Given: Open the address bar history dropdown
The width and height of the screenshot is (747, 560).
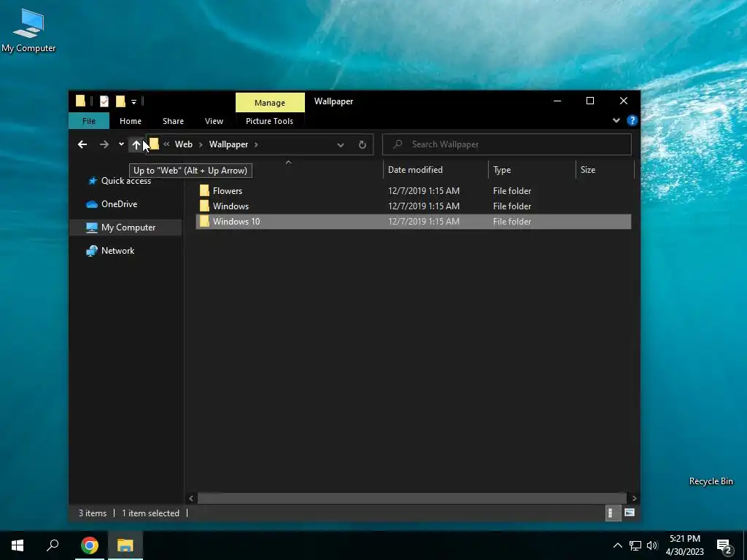Looking at the screenshot, I should tap(340, 145).
